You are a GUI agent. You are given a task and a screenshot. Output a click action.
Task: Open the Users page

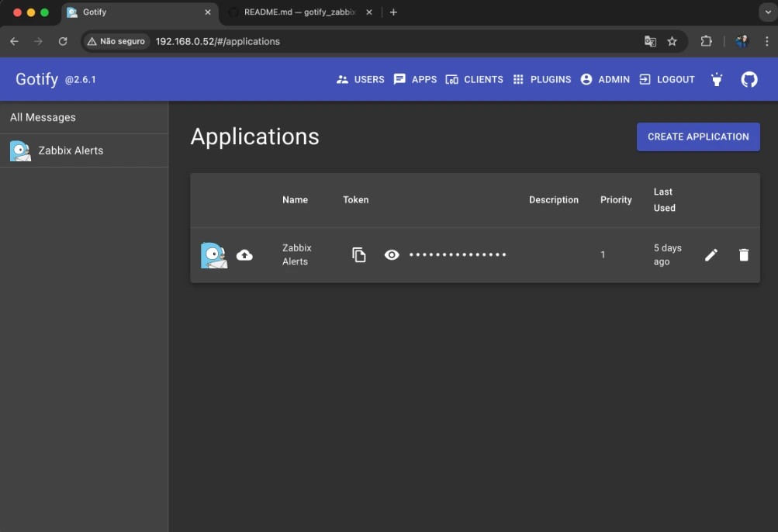click(360, 79)
